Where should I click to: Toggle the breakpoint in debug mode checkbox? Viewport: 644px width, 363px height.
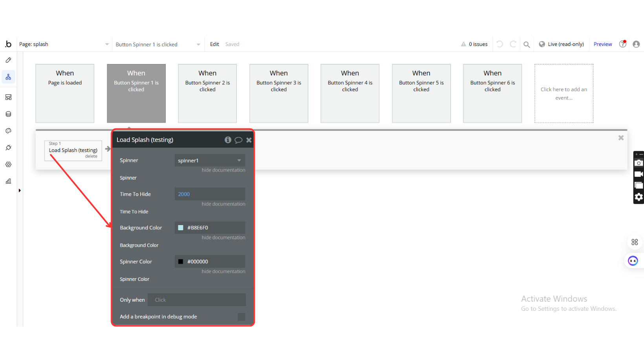point(241,317)
